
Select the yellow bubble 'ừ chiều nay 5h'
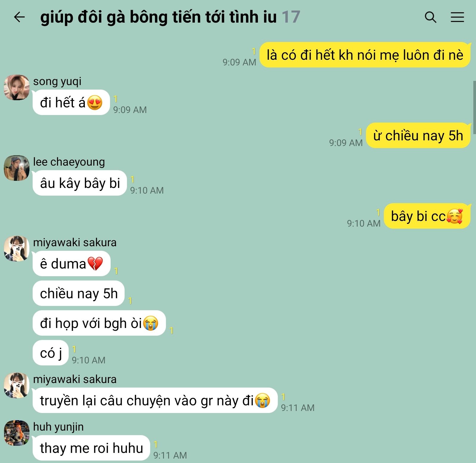[x=418, y=136]
